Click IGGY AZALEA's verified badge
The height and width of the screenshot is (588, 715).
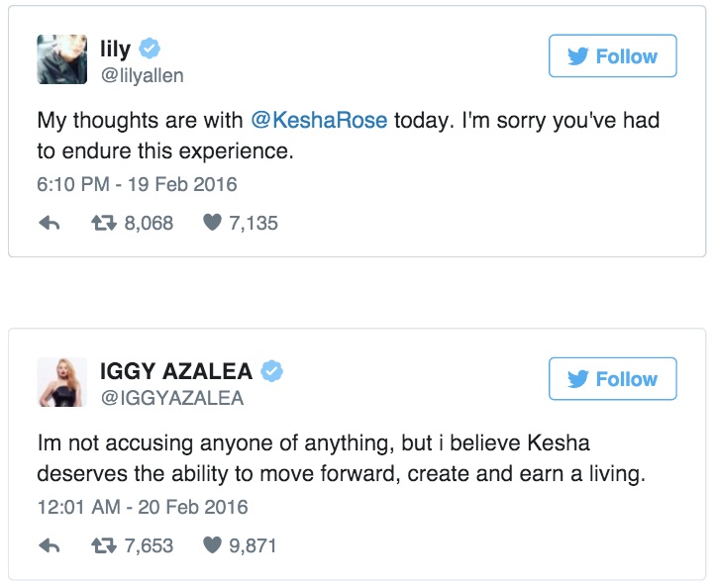click(272, 371)
